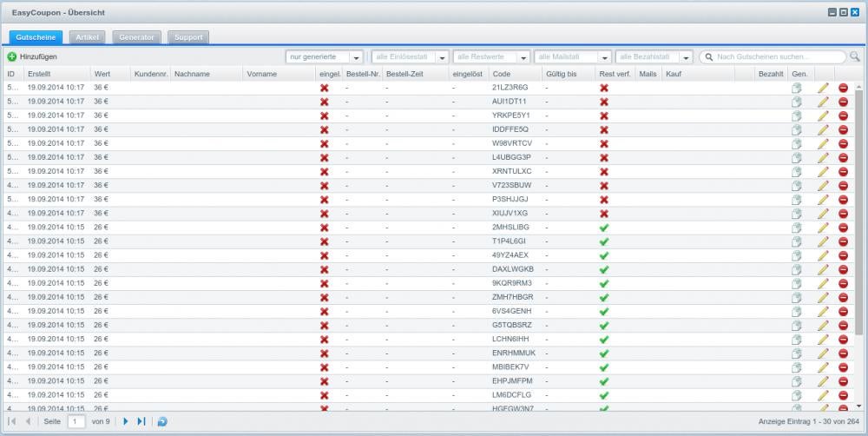Click the magnifier search icon
The height and width of the screenshot is (436, 868).
855,56
